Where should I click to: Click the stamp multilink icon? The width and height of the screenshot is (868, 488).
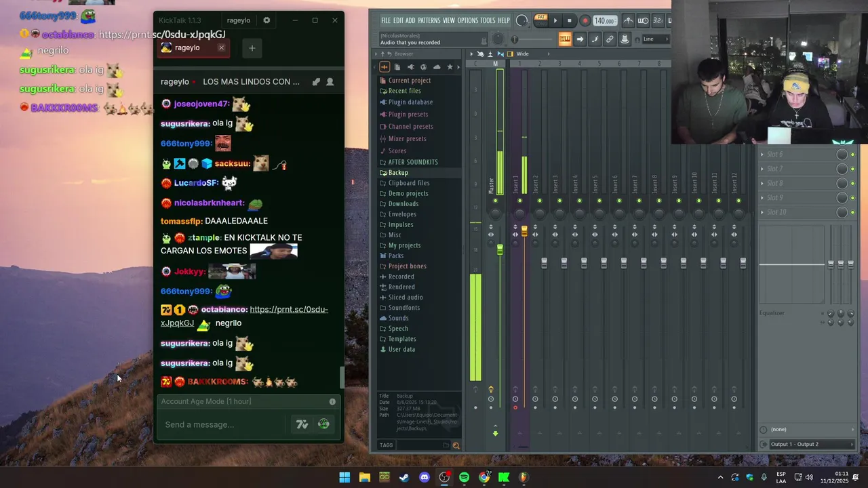[625, 39]
